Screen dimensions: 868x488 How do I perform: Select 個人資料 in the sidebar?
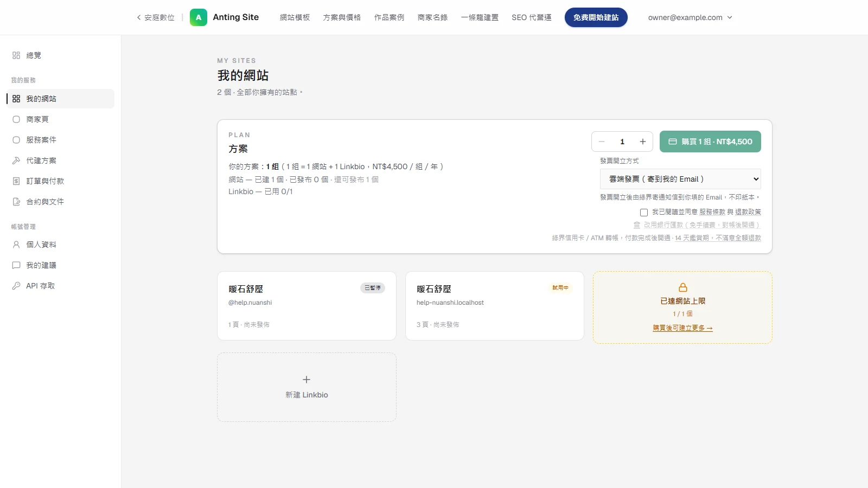60,245
